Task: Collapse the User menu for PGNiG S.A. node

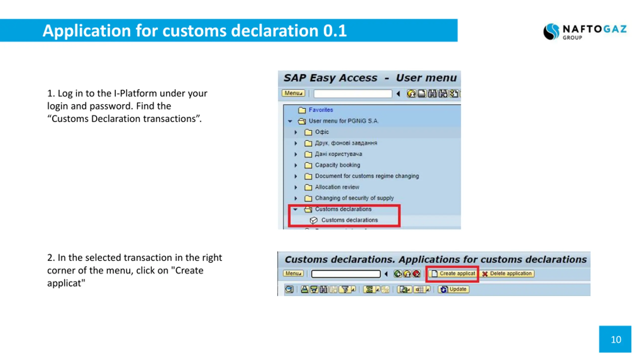Action: [x=290, y=121]
